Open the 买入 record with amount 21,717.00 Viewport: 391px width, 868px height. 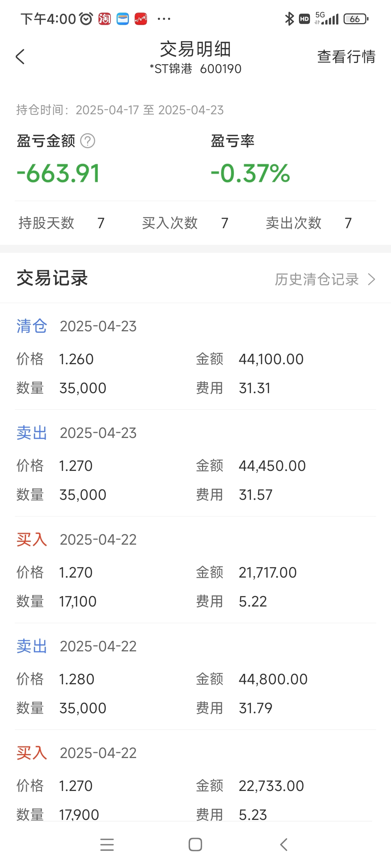tap(195, 570)
